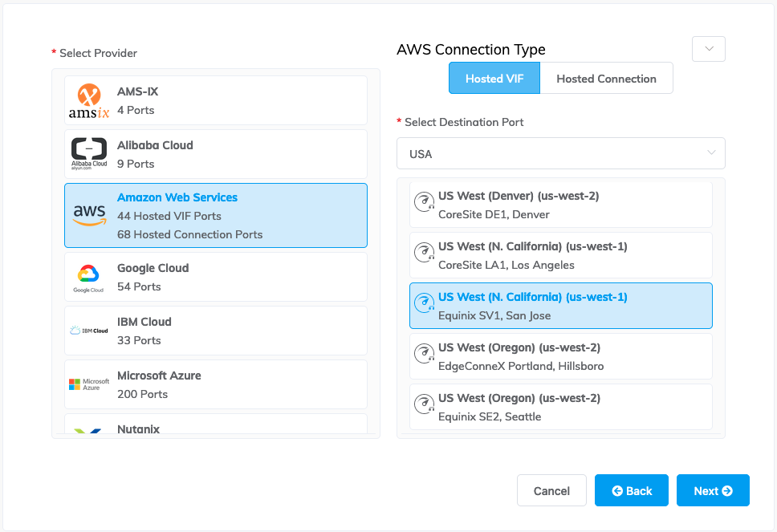
Task: Click the IBM Cloud logo icon
Action: click(x=89, y=331)
